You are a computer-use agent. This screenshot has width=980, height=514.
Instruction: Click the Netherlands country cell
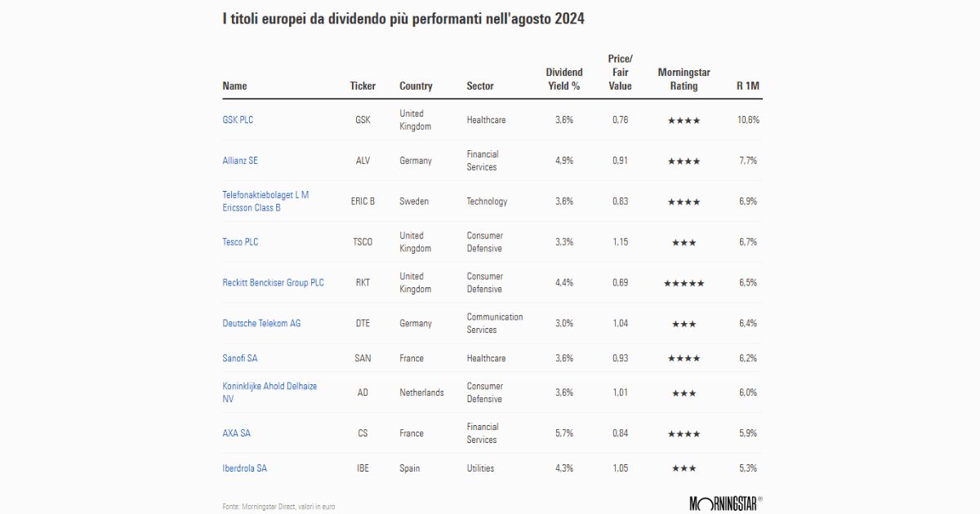[421, 392]
